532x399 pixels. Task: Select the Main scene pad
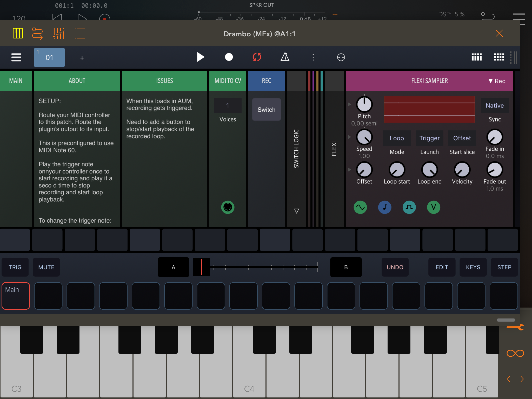pos(16,296)
